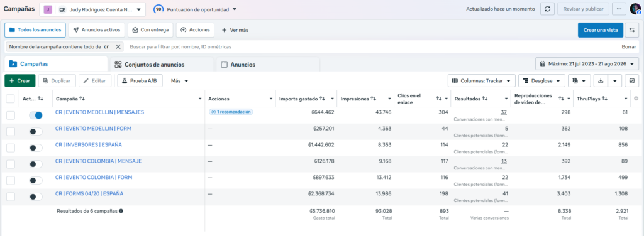Click the refresh data icon
Image resolution: width=644 pixels, height=236 pixels.
[547, 9]
